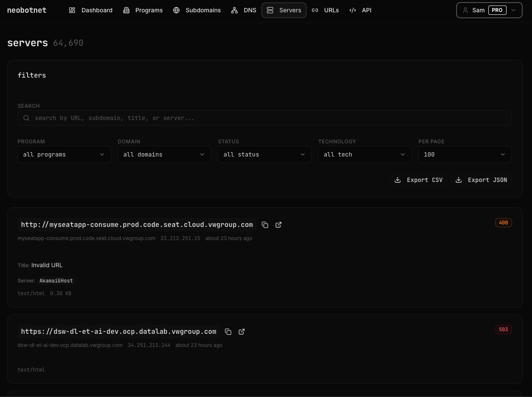Click the globe icon next to Subdomains
532x397 pixels.
tap(176, 10)
